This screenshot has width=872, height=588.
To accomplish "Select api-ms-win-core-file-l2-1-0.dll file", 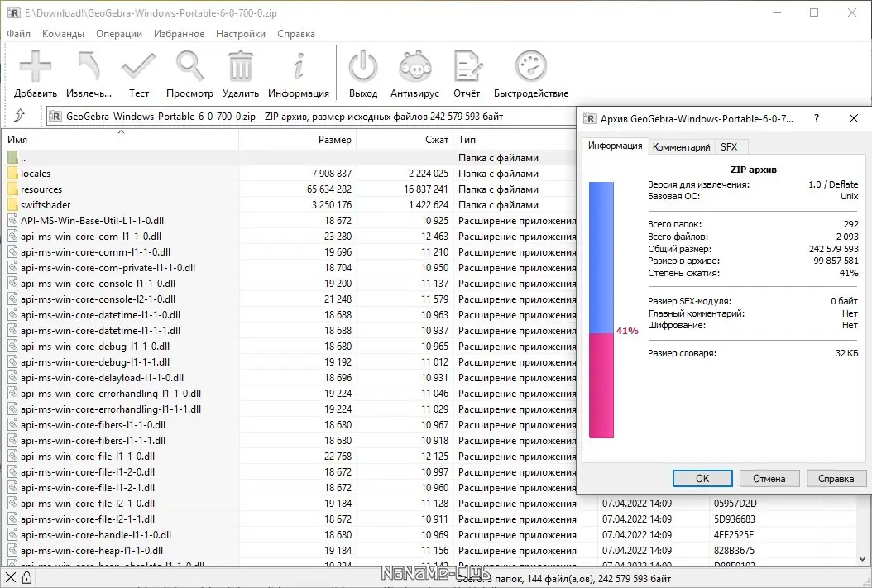I will (88, 504).
